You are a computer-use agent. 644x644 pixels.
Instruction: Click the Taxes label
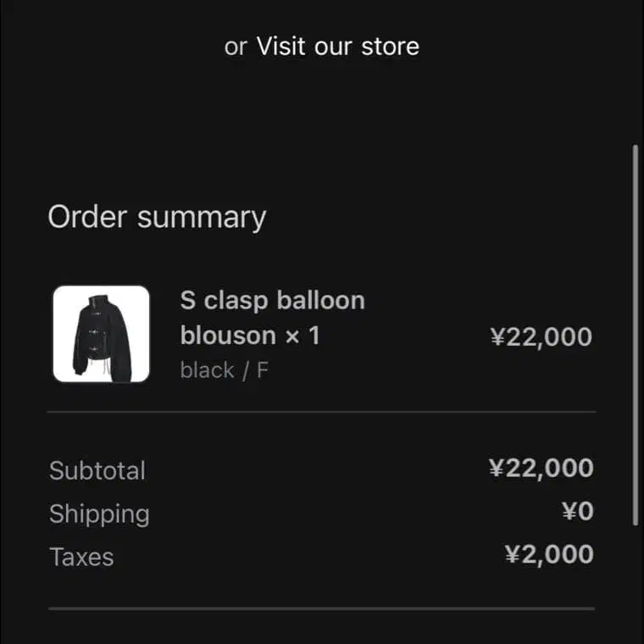[81, 557]
